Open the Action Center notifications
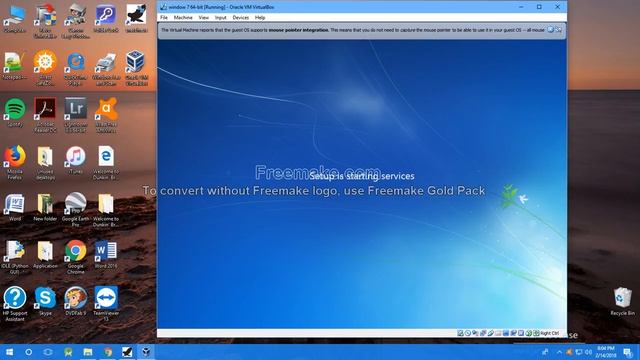The width and height of the screenshot is (640, 360). point(628,352)
